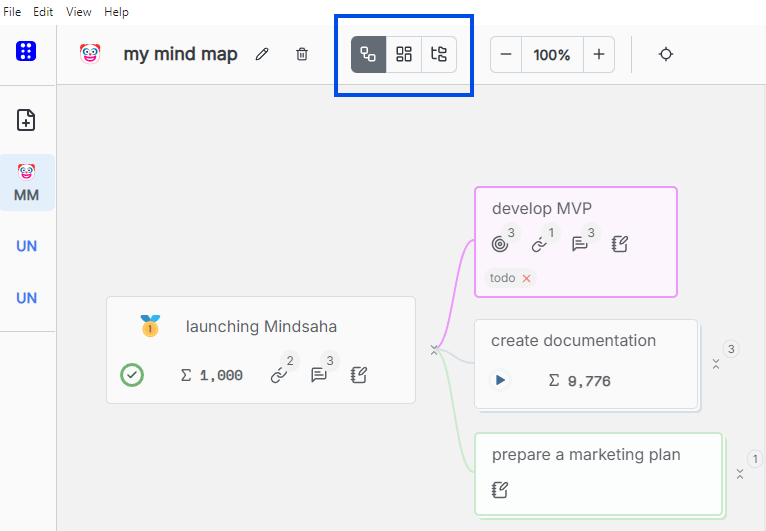Collapse children of launching Mindsaha node

434,349
